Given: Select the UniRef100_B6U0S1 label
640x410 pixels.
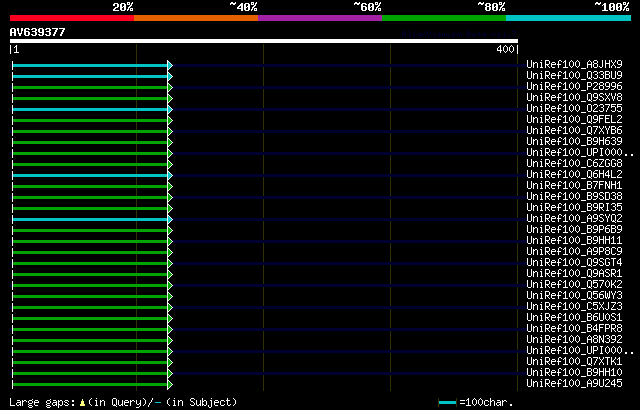Looking at the screenshot, I should coord(574,318).
